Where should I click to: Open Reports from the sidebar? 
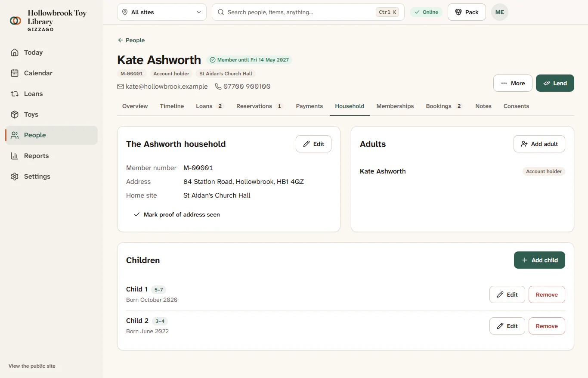point(51,156)
